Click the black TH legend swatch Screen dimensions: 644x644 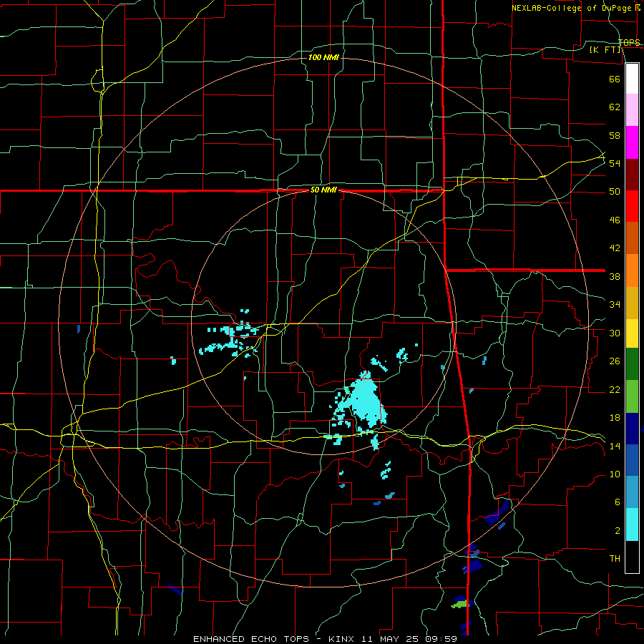pyautogui.click(x=632, y=557)
